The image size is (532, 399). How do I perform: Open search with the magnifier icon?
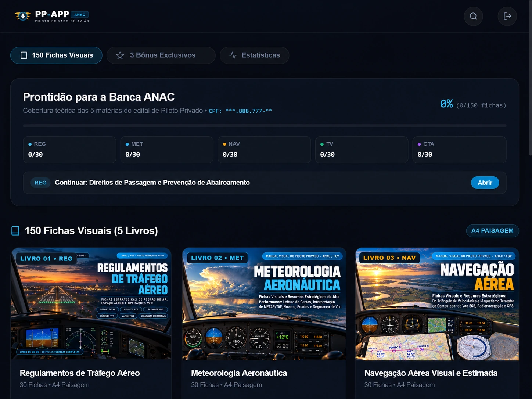click(x=473, y=16)
